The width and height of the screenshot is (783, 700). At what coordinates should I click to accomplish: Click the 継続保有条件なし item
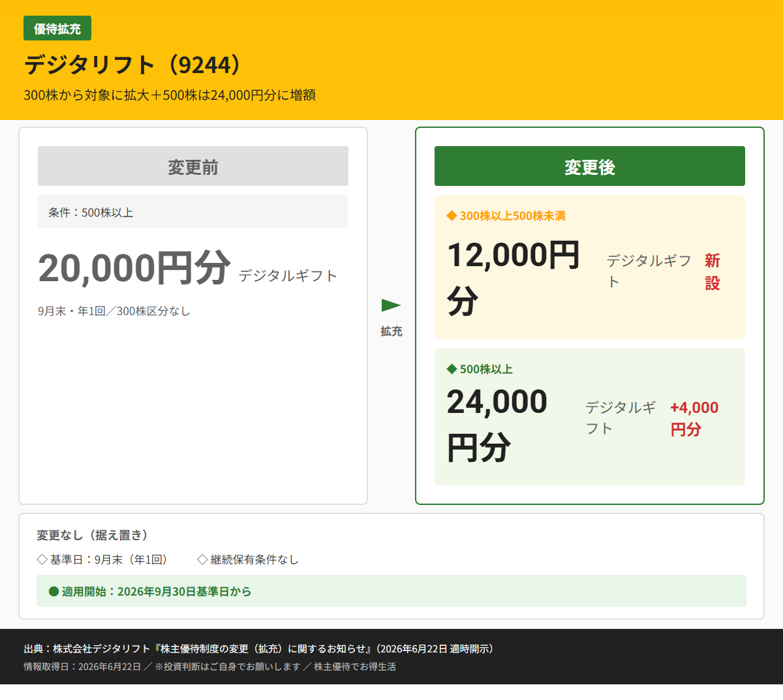tap(254, 560)
